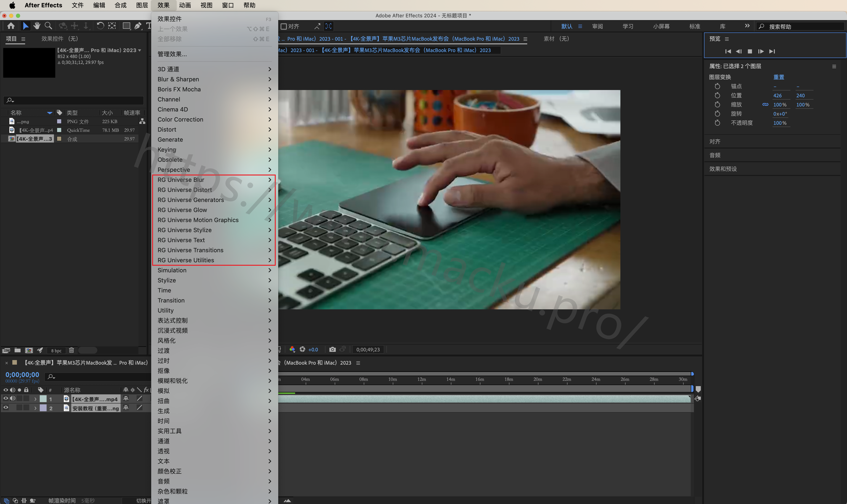Click the 8 bpc color depth button

(x=56, y=350)
